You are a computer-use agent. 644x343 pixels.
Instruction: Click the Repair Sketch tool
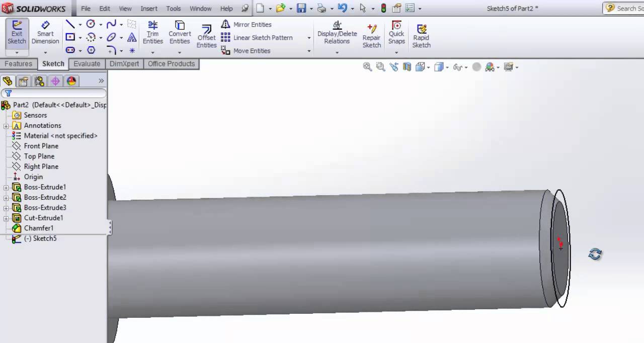[372, 36]
